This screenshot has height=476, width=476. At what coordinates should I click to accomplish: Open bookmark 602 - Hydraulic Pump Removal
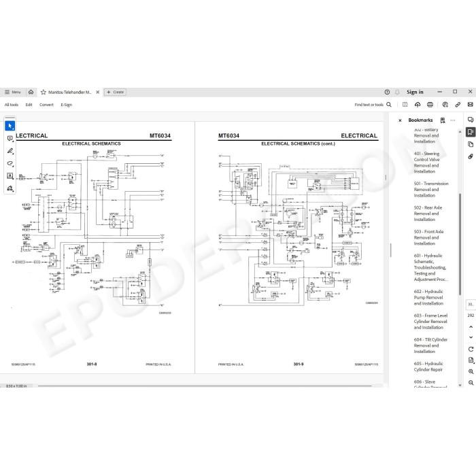428,298
